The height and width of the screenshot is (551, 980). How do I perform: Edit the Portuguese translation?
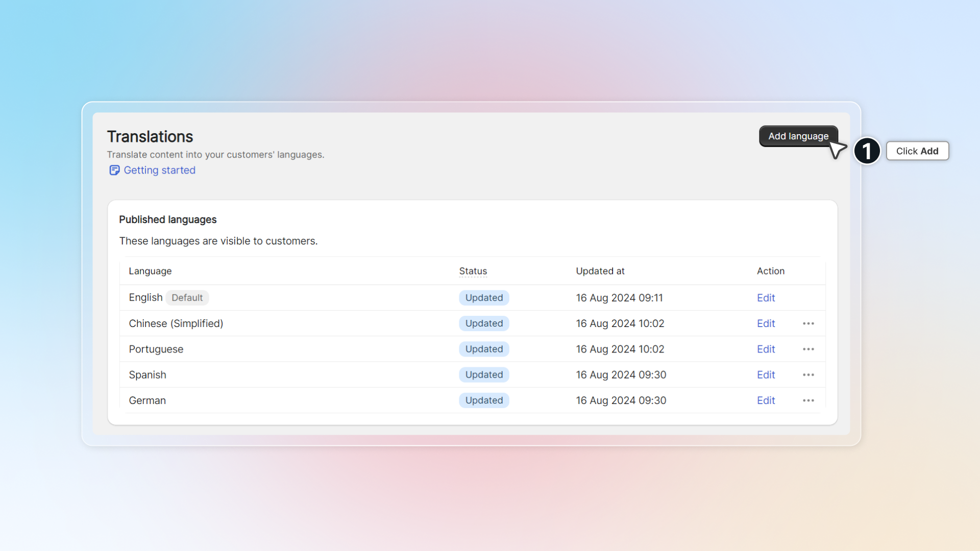(766, 349)
